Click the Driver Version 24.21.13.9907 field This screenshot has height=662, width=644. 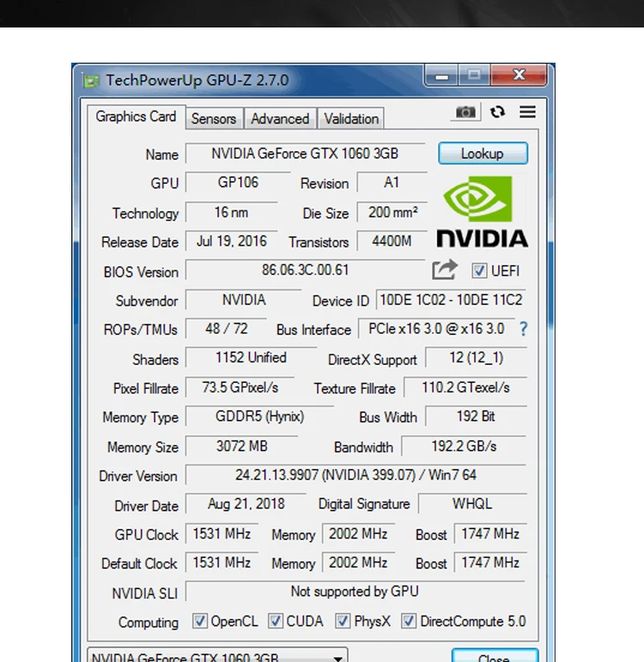355,475
